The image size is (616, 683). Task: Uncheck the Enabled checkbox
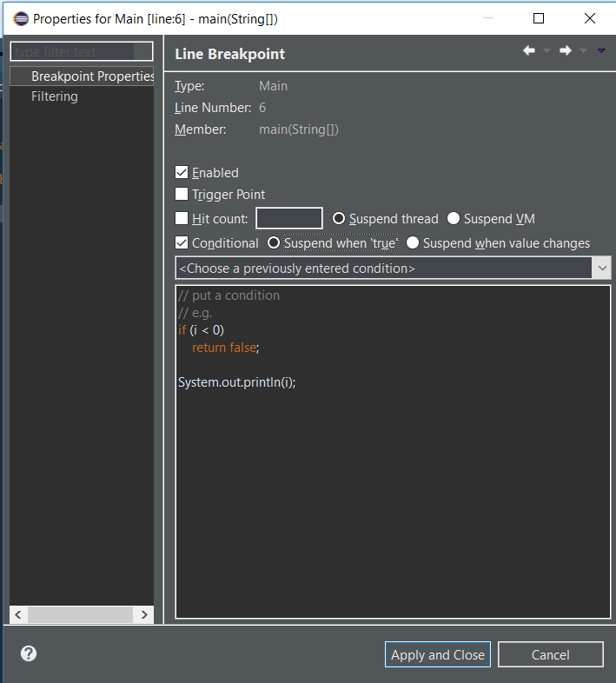[x=182, y=172]
